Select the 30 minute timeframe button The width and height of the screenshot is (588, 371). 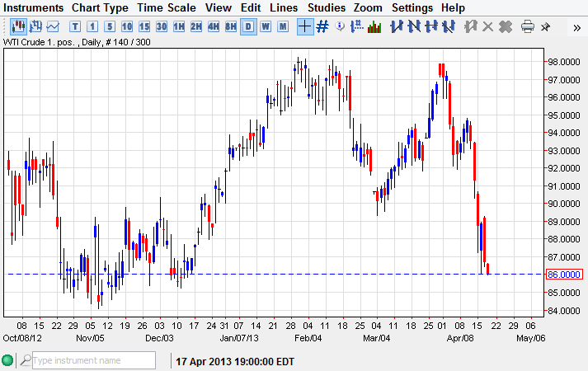coord(162,26)
